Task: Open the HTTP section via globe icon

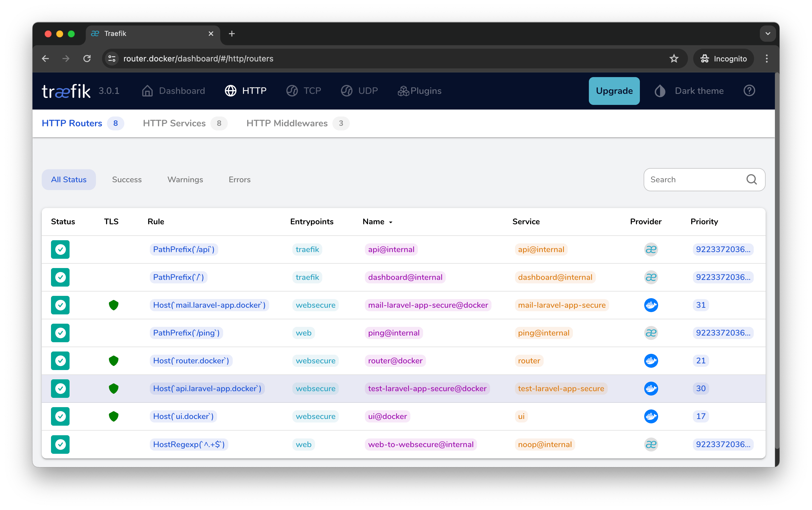Action: 230,91
